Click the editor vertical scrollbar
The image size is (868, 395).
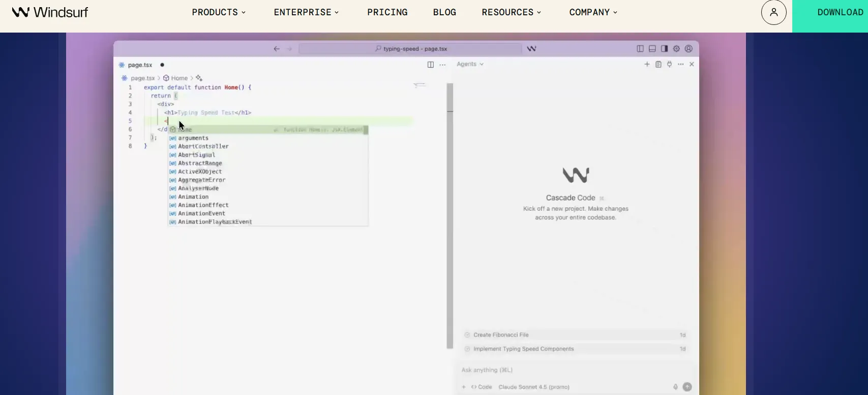click(x=450, y=216)
